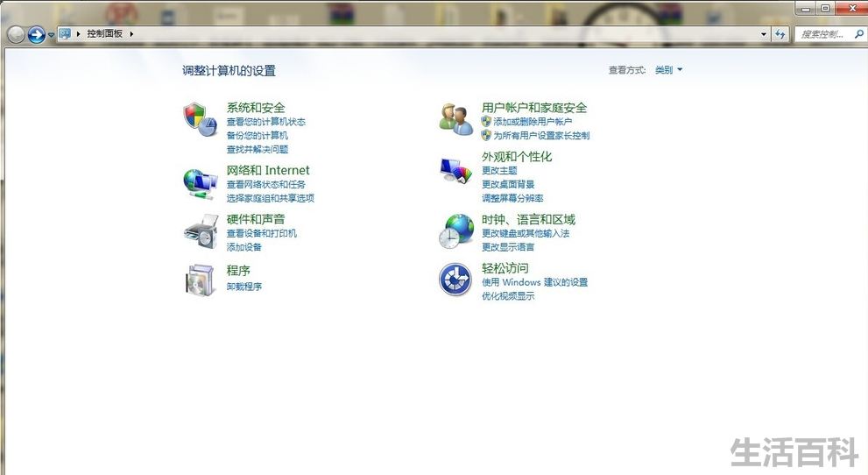This screenshot has height=475, width=868.
Task: Open 外观和个性化 category heading
Action: tap(517, 157)
